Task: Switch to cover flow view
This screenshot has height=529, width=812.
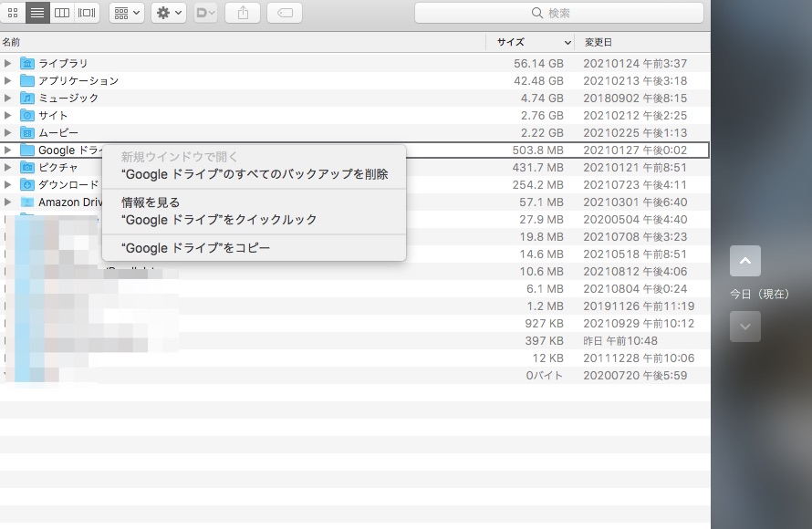Action: 87,13
